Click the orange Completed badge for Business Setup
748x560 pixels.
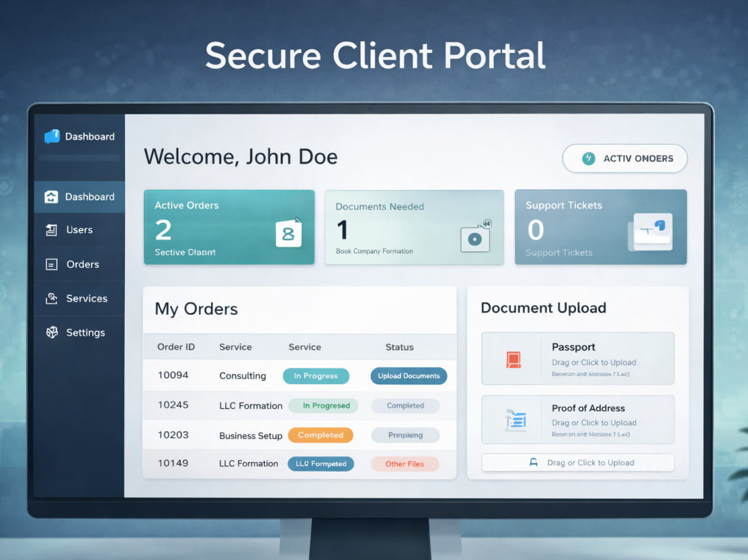click(321, 435)
